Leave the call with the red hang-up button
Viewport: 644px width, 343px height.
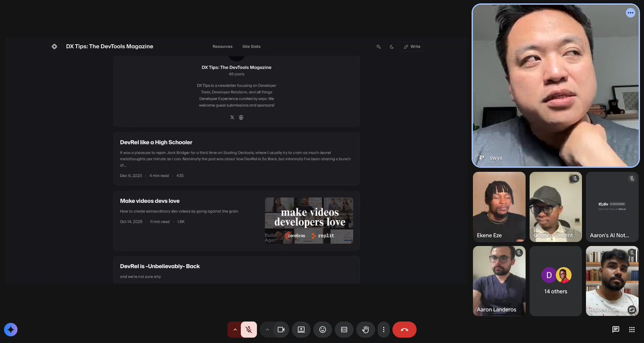click(x=404, y=330)
